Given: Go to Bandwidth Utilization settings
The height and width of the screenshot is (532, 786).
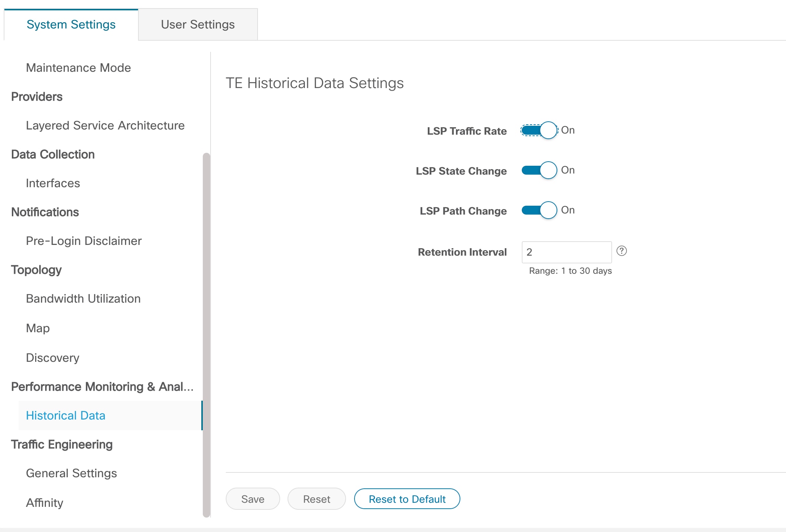Looking at the screenshot, I should pos(83,299).
